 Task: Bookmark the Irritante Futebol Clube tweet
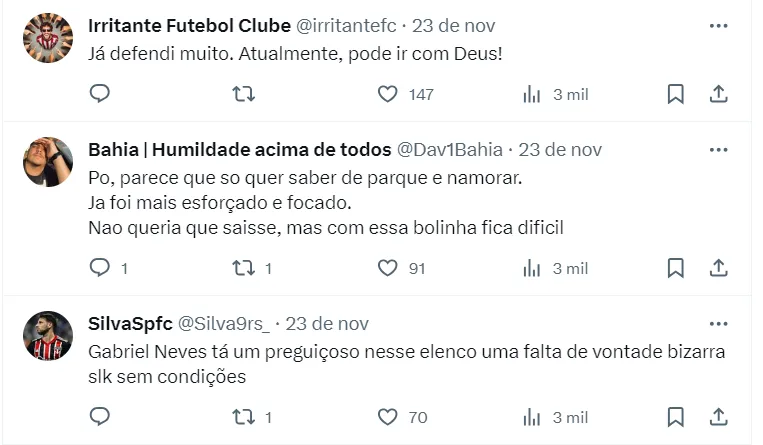point(675,94)
